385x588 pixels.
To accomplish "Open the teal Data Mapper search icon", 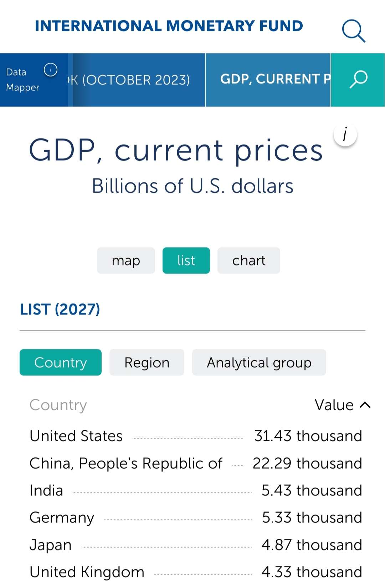I will pyautogui.click(x=358, y=80).
